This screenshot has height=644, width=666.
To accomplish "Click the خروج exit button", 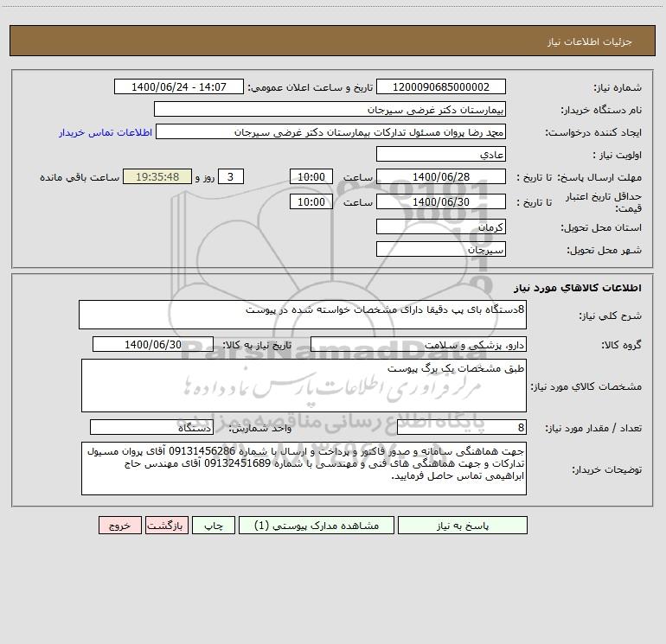I will click(x=119, y=525).
